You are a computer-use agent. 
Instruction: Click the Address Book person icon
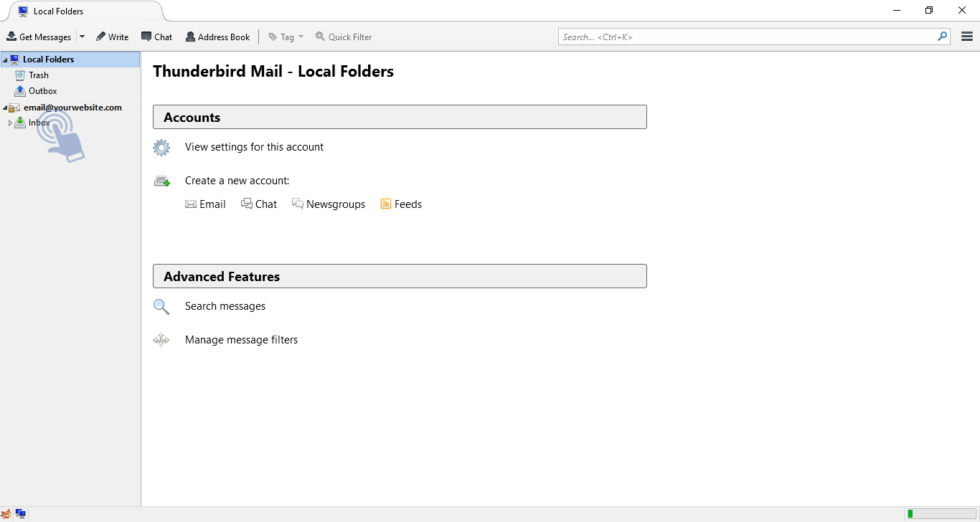click(190, 37)
